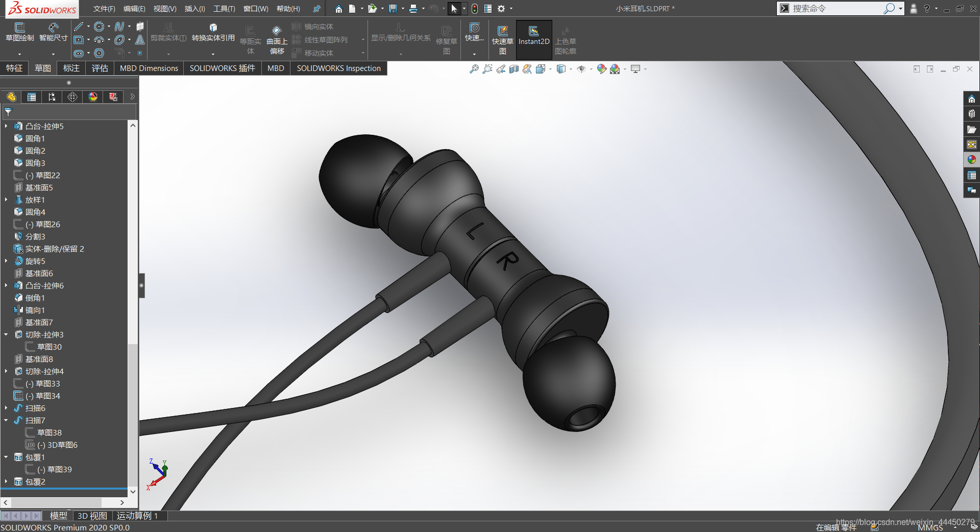Expand the 凸台-拉伸5 feature
Screen dimensions: 980x532
pyautogui.click(x=6, y=126)
